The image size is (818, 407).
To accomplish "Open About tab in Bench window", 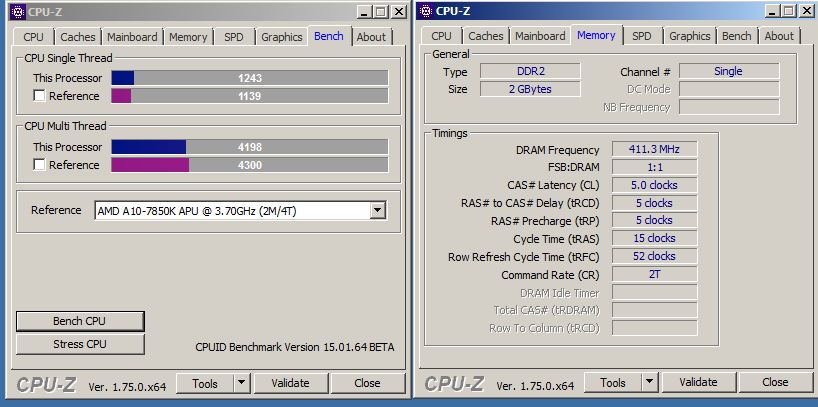I will click(x=371, y=37).
